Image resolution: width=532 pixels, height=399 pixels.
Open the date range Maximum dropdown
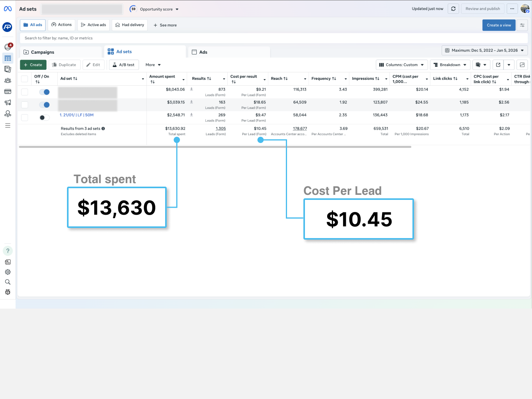click(x=484, y=50)
